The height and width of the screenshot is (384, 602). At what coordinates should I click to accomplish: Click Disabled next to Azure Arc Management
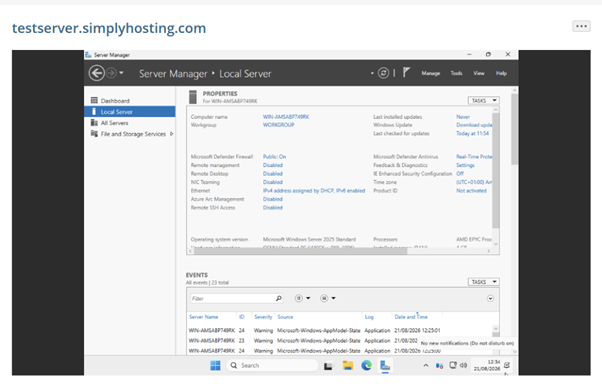pos(273,199)
